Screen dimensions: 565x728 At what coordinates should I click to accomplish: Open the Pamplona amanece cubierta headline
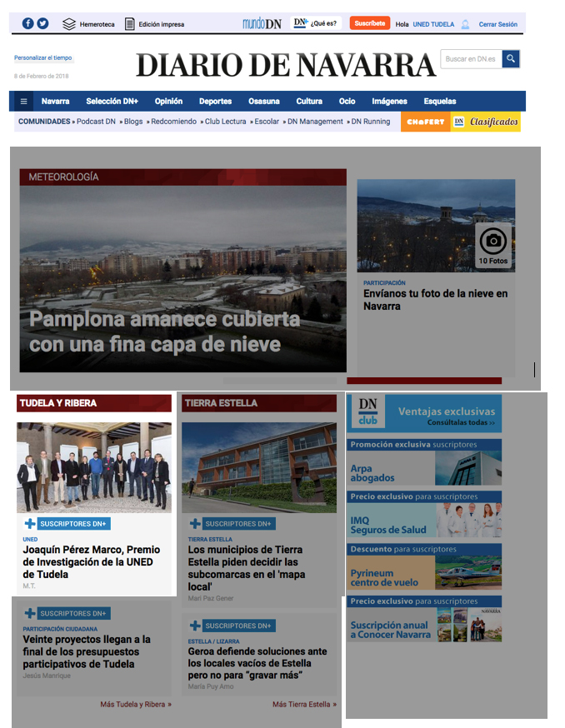(164, 332)
